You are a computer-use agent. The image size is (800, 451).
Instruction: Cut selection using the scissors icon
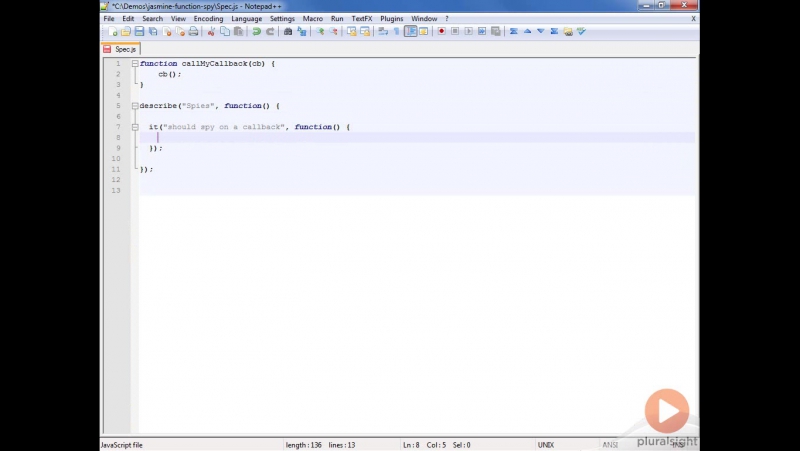pyautogui.click(x=211, y=32)
